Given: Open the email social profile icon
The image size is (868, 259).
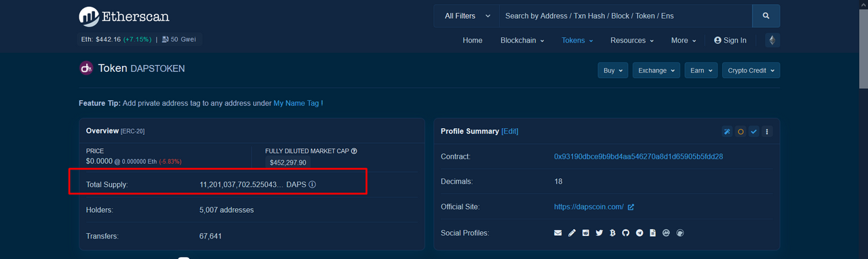Looking at the screenshot, I should (558, 233).
